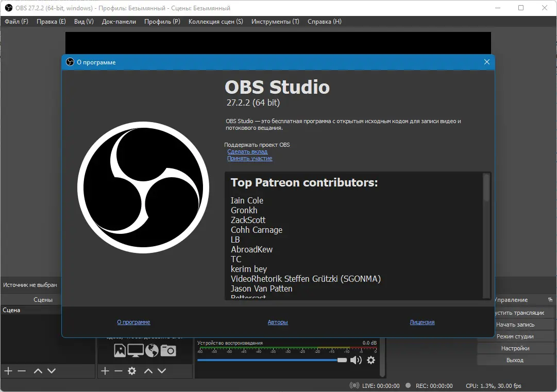Click the contributor name Iain Cole

tap(247, 200)
